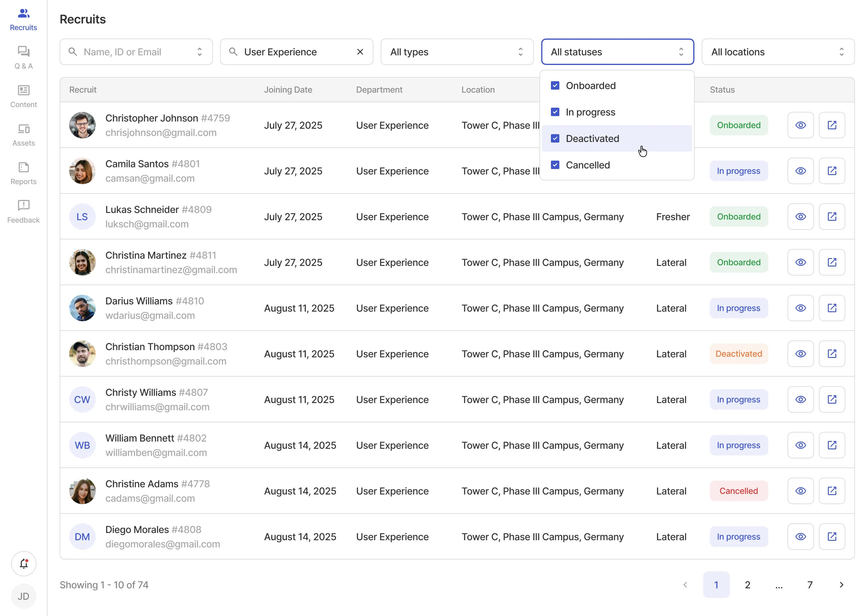The width and height of the screenshot is (867, 616).
Task: Open the Feedback section
Action: [23, 212]
